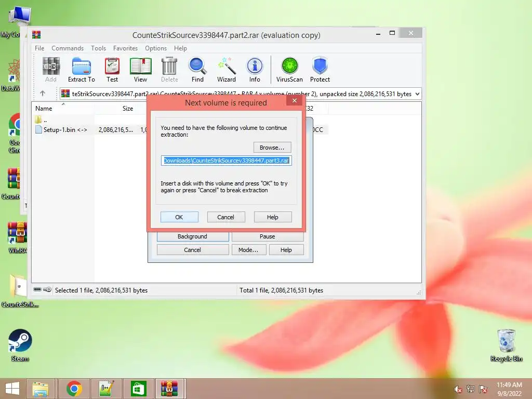The width and height of the screenshot is (532, 399).
Task: Close the Next volume is required dialog
Action: pyautogui.click(x=295, y=100)
